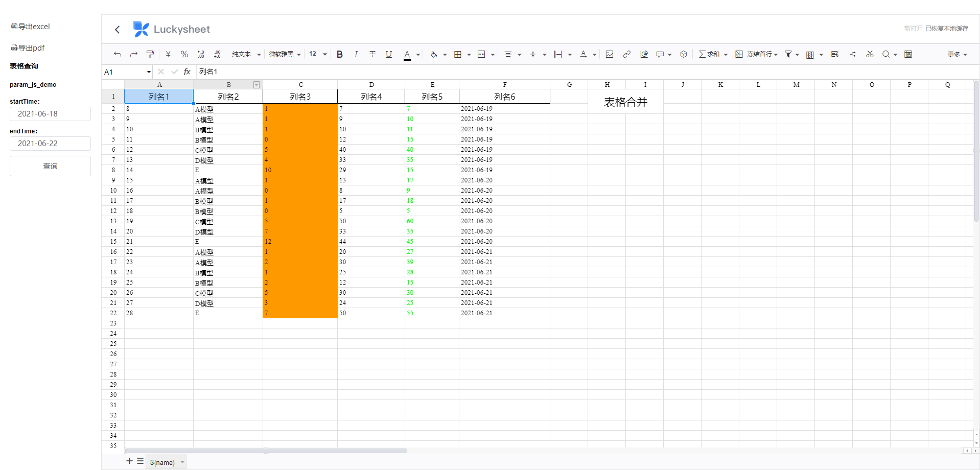Apply the black font color

pos(407,55)
